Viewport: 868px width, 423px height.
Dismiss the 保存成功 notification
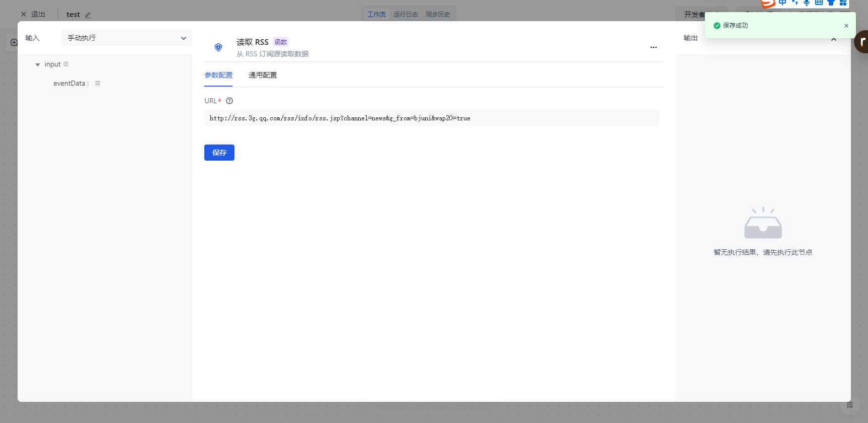click(846, 26)
